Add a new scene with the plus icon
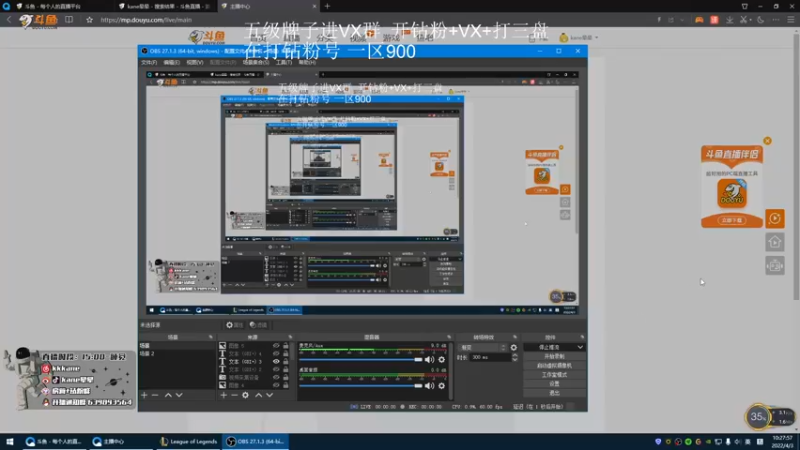 click(144, 395)
